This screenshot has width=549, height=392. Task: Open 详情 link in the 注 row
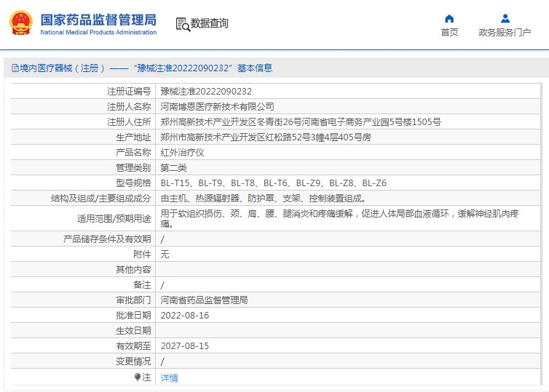[x=169, y=378]
